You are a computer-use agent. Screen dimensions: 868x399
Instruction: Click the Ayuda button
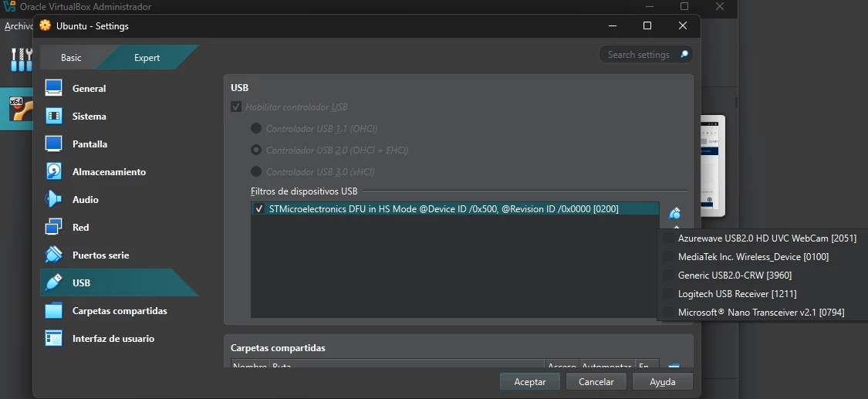coord(663,382)
